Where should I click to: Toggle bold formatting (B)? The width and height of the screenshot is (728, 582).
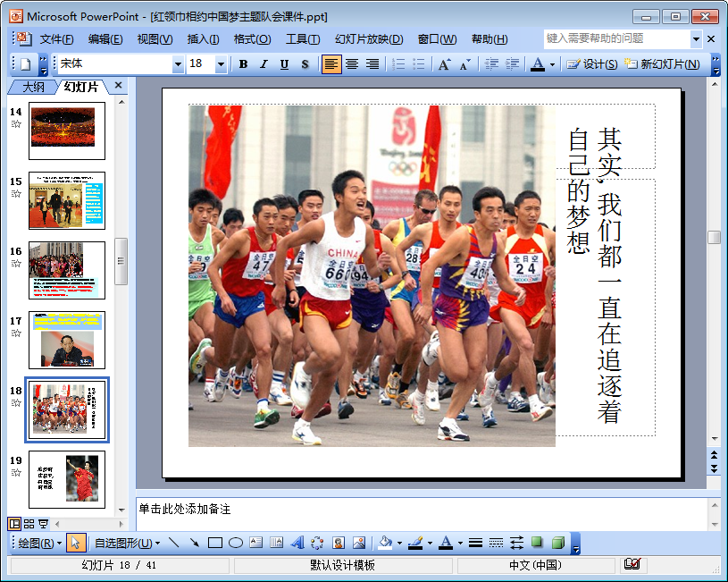243,64
